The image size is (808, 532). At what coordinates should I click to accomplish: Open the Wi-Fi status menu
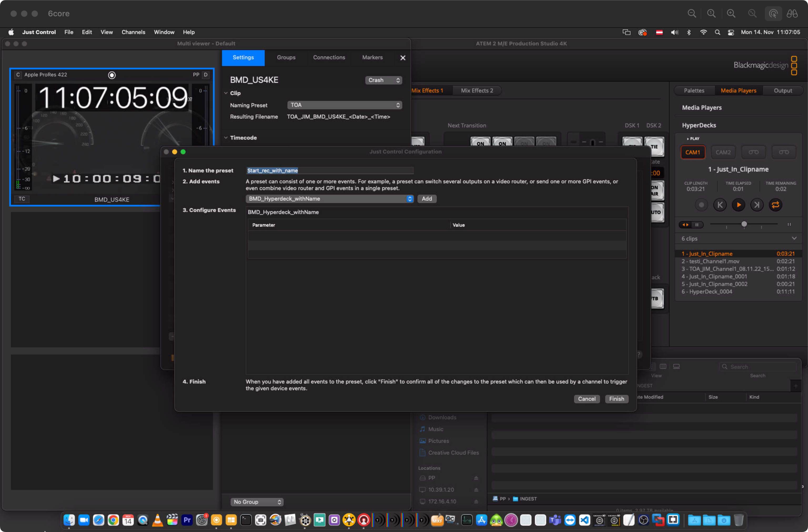click(703, 32)
